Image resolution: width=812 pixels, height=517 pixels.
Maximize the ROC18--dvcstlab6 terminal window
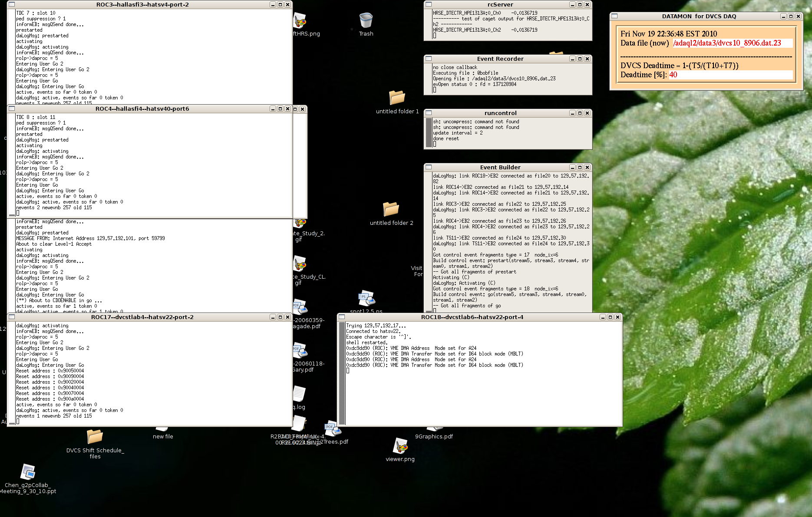click(610, 317)
